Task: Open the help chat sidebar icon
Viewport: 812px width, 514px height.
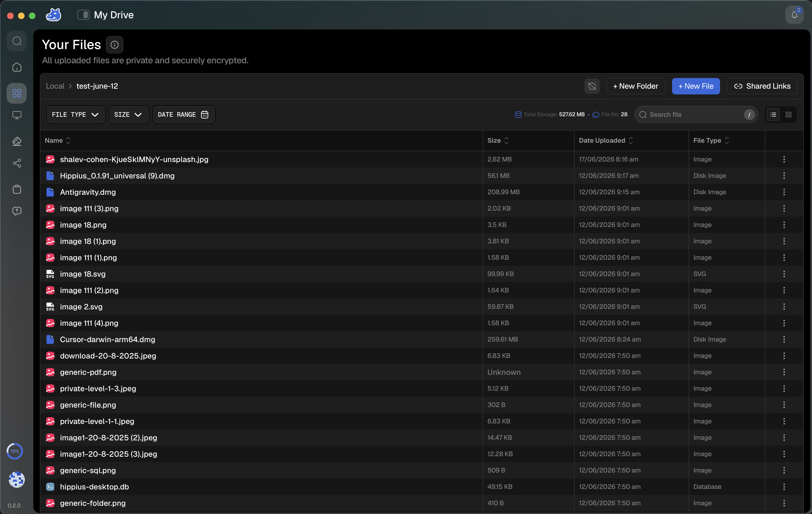Action: click(17, 211)
